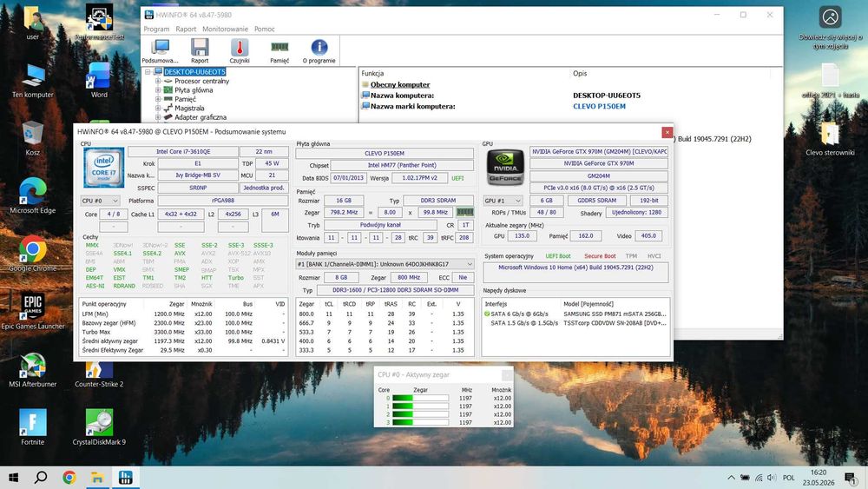Open the Program menu

point(156,29)
